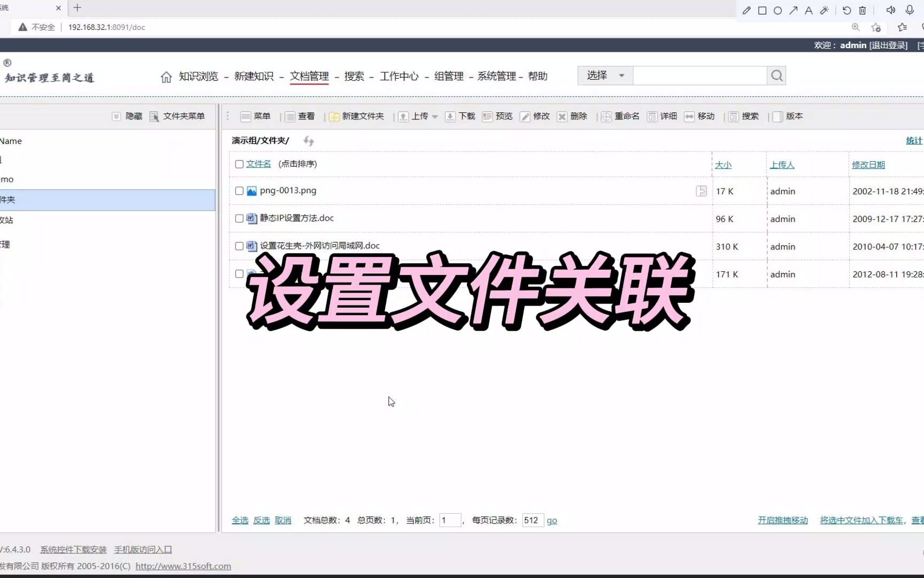Click the 统计 link

(x=914, y=140)
